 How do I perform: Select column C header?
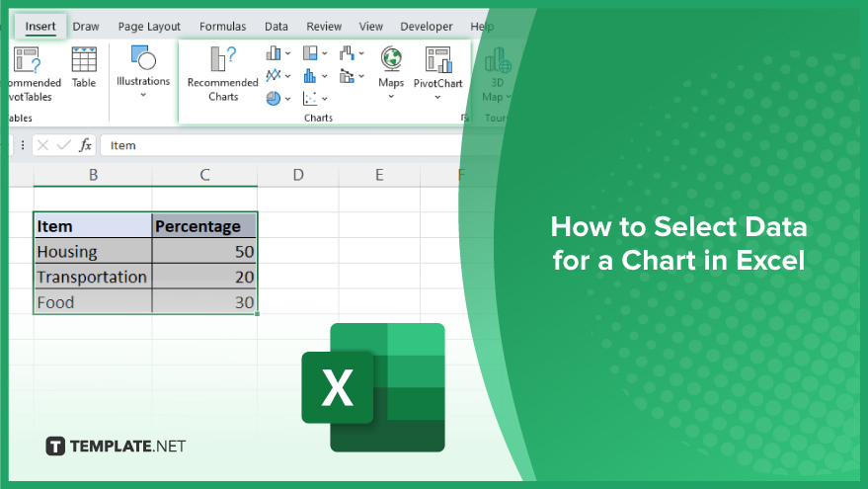click(x=204, y=175)
